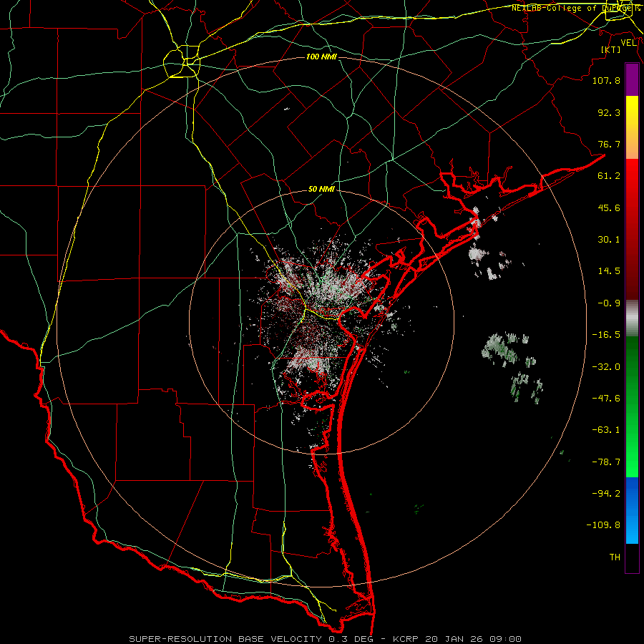644x644 pixels.
Task: Select the -63.1 scale value
Action: click(606, 430)
